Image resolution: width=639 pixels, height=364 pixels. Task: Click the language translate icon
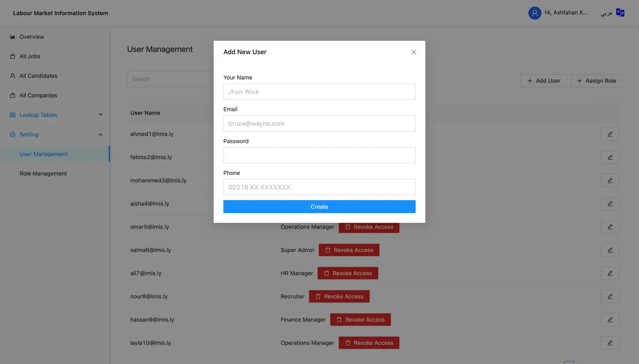pyautogui.click(x=620, y=13)
